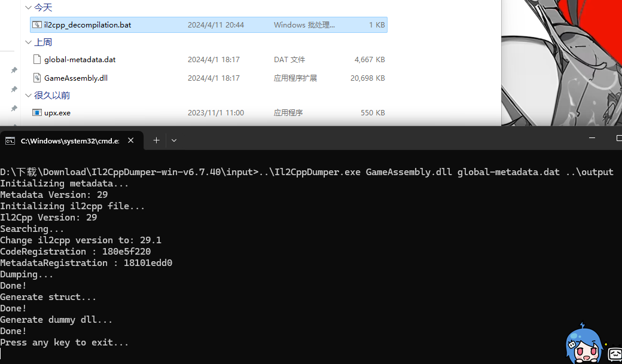This screenshot has height=364, width=622.
Task: Click the document icon beside global-metadata.dat
Action: [x=37, y=59]
